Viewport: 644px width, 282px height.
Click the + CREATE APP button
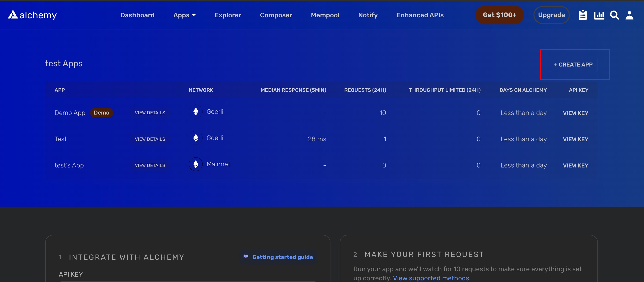coord(573,65)
